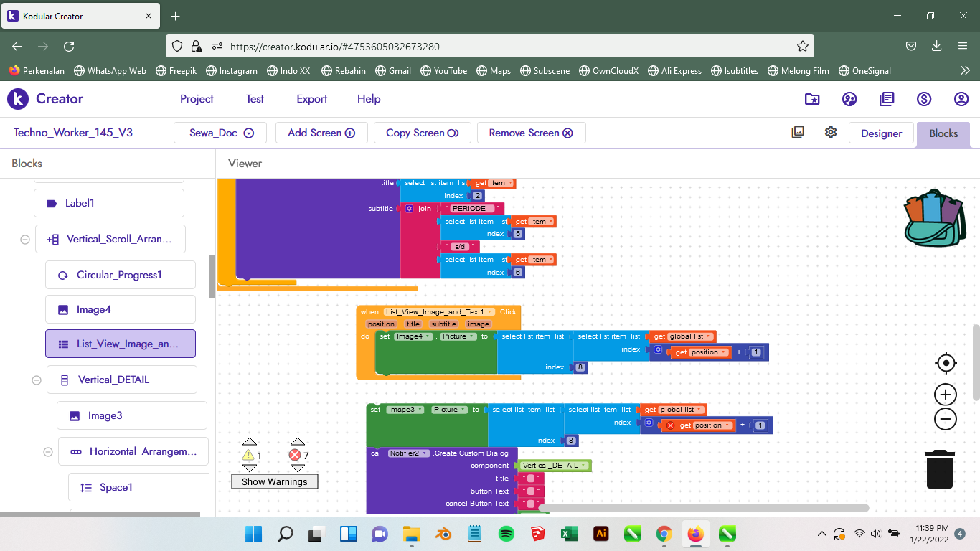
Task: Open the Project menu
Action: [197, 99]
